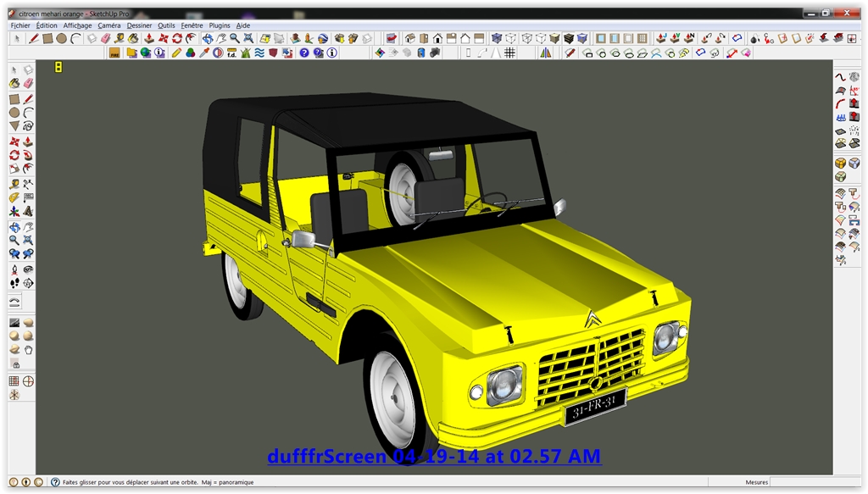Select the Protractor tool

pos(14,197)
